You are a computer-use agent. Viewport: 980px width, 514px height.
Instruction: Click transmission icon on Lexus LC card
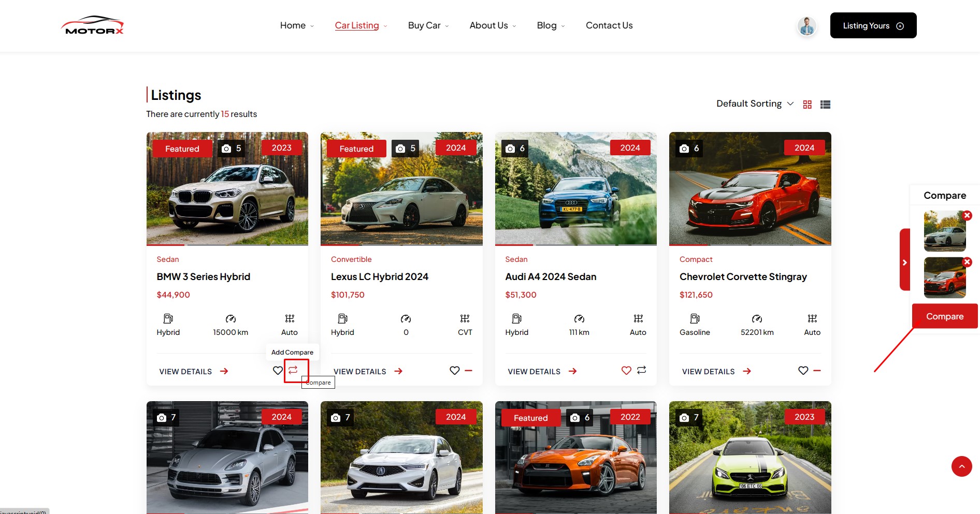[x=465, y=318]
